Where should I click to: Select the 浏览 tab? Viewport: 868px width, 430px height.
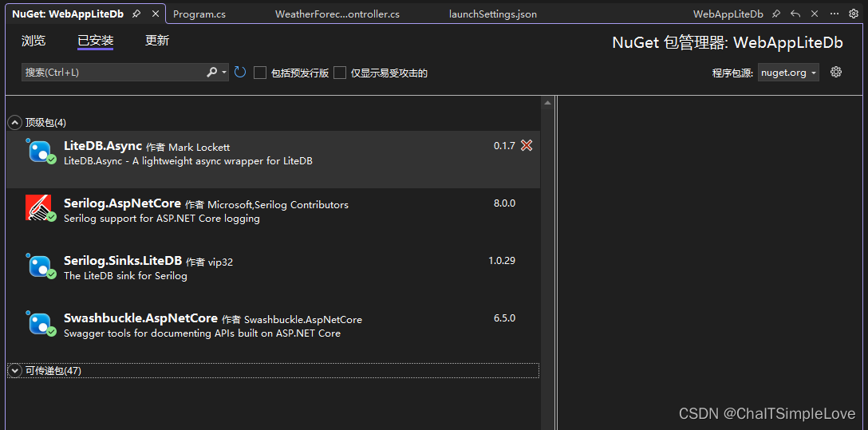coord(34,41)
